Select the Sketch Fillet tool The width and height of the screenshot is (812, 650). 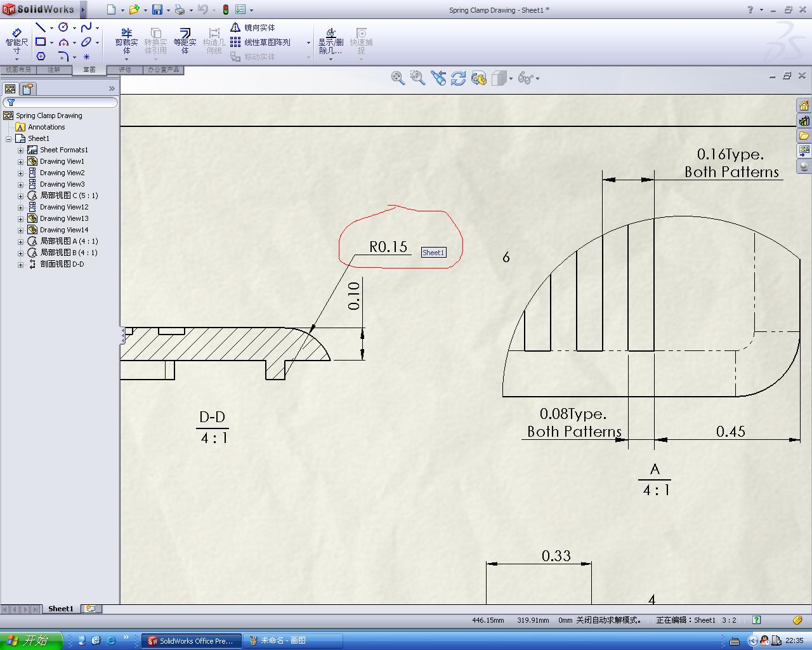tap(63, 56)
